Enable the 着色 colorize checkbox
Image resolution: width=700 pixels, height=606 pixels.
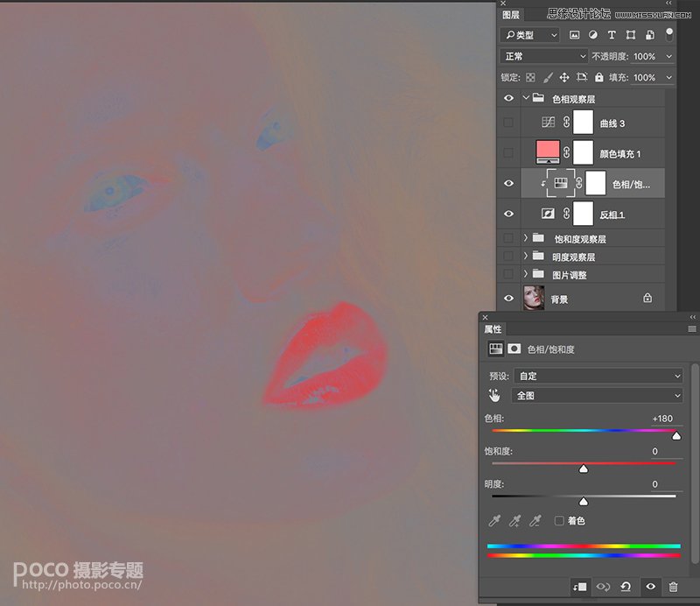click(559, 521)
